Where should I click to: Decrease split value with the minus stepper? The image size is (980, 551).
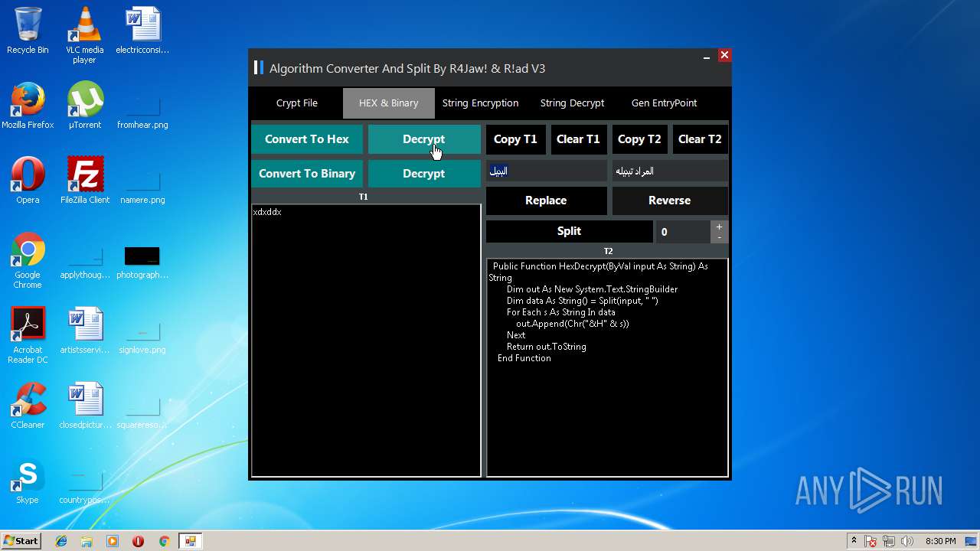(x=719, y=237)
